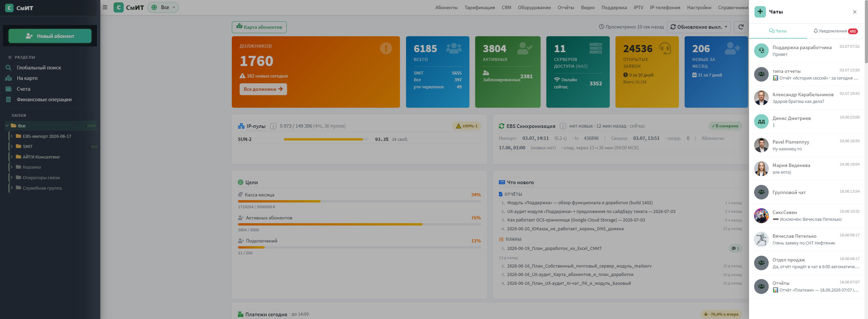Viewport: 868px width, 319px height.
Task: Click the Касса месяца progress bar
Action: point(359,201)
